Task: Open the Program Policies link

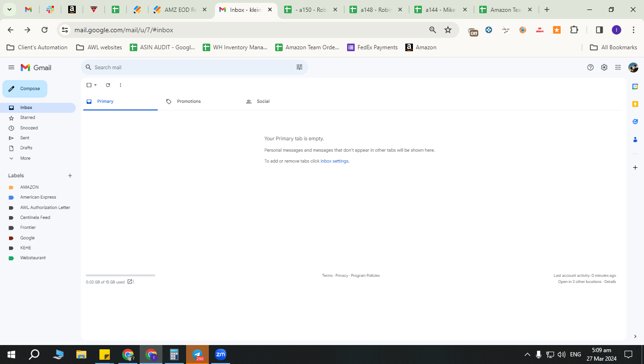Action: (x=365, y=275)
